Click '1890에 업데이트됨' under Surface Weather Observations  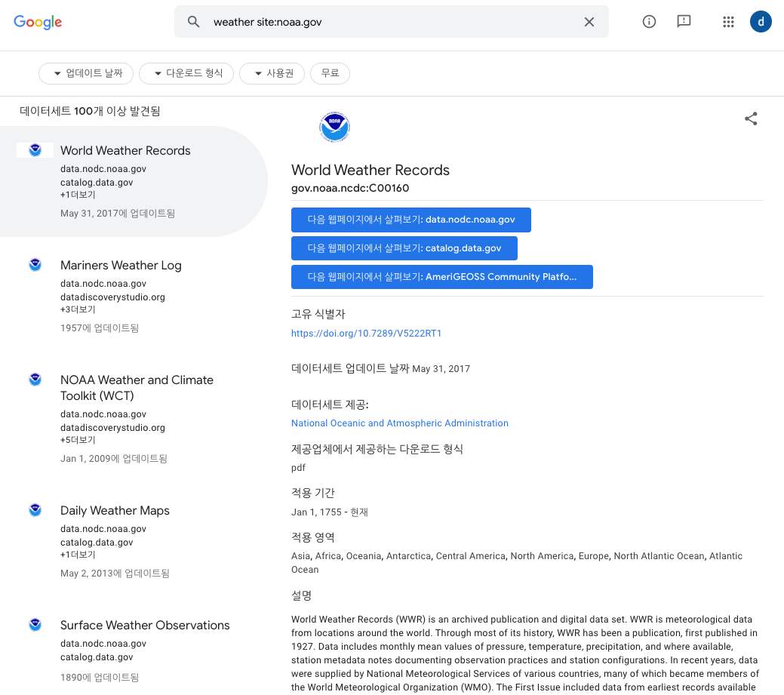coord(100,678)
